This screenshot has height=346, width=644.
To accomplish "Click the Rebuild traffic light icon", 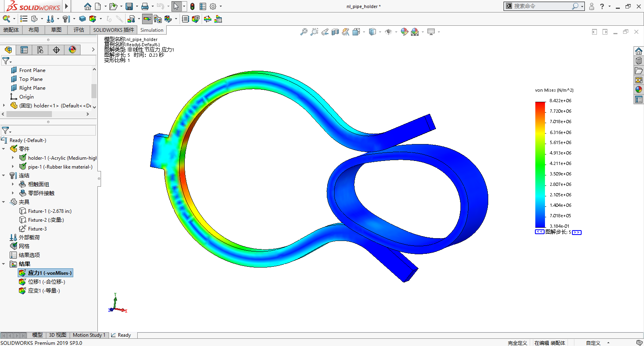I will tap(192, 6).
